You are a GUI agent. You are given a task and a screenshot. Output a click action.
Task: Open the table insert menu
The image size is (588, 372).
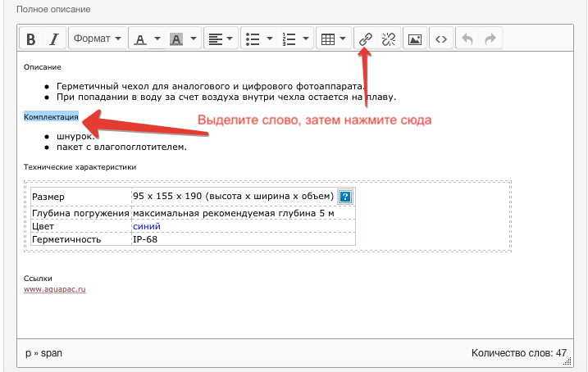click(x=332, y=39)
